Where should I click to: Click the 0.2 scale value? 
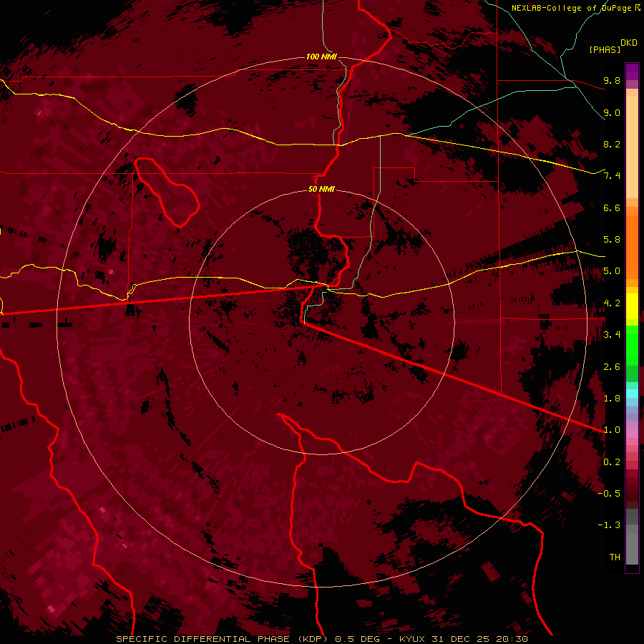[612, 462]
